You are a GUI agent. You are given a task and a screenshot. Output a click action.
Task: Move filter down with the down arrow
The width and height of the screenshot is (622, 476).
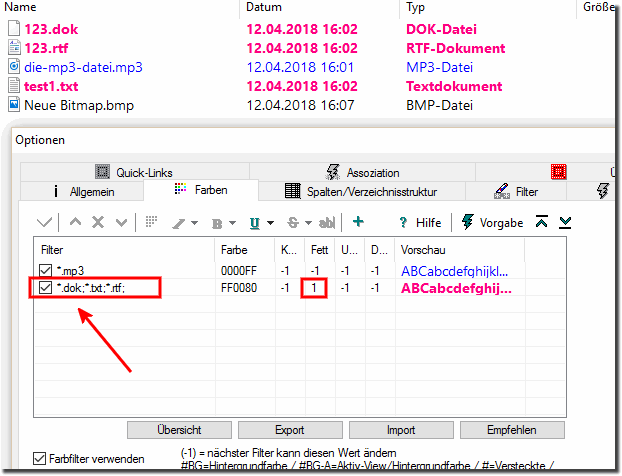(x=121, y=223)
